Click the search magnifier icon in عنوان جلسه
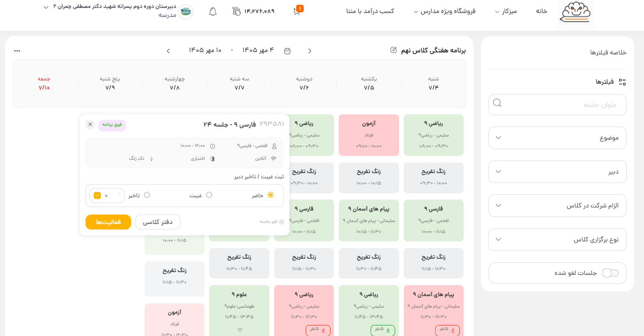644x336 pixels. pos(497,103)
